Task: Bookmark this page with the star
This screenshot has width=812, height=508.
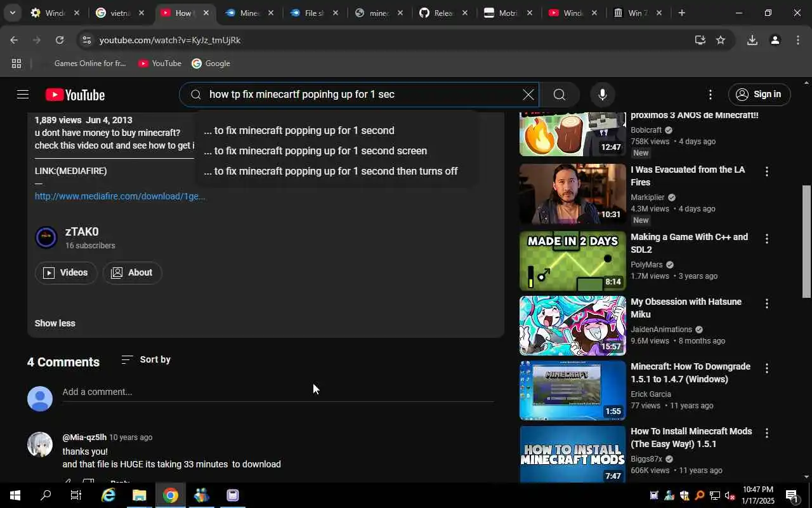Action: [x=721, y=40]
